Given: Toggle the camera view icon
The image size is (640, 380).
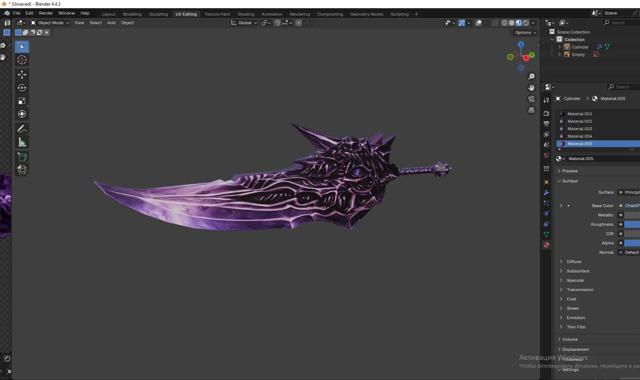Looking at the screenshot, I should 531,99.
